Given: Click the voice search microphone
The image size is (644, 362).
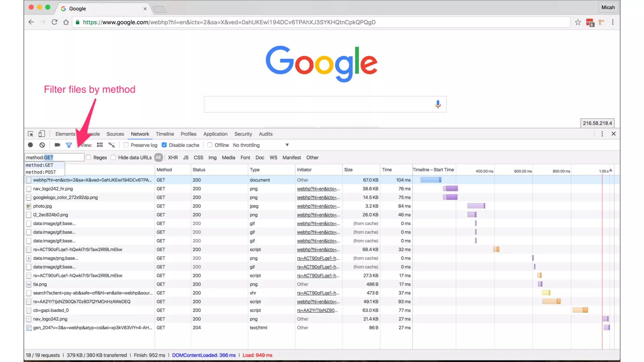Looking at the screenshot, I should 438,104.
